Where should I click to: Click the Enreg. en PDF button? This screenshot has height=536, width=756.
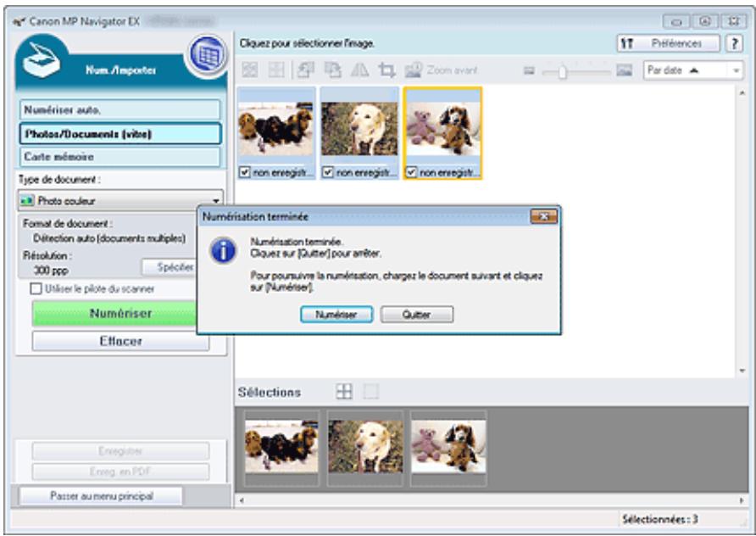click(120, 472)
